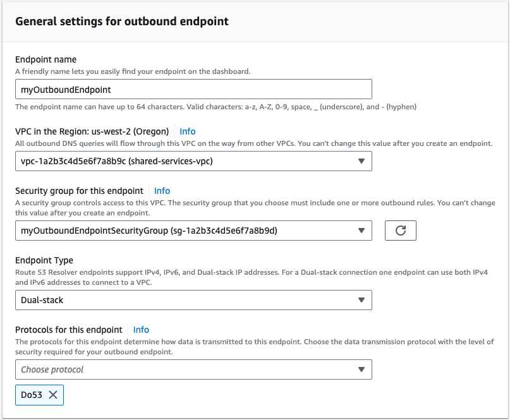Select shared-services-vpc from the VPC field
Image resolution: width=510 pixels, height=420 pixels.
point(193,161)
